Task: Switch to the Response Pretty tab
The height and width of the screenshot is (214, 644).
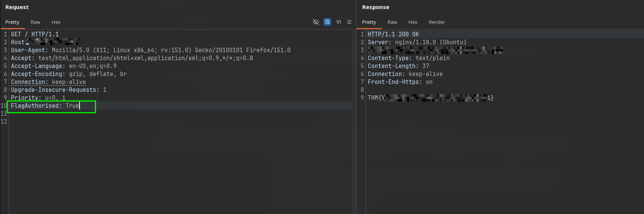Action: click(369, 22)
